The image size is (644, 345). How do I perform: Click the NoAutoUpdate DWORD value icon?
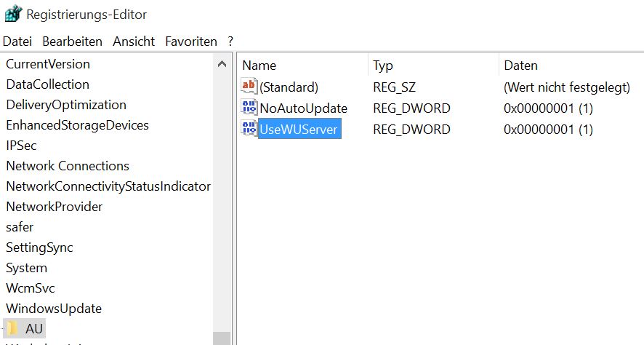click(249, 108)
